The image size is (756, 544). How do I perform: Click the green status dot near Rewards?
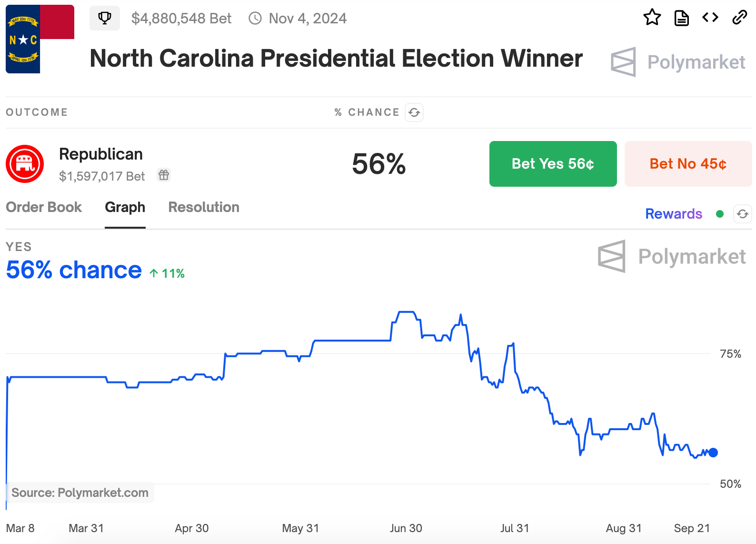720,214
